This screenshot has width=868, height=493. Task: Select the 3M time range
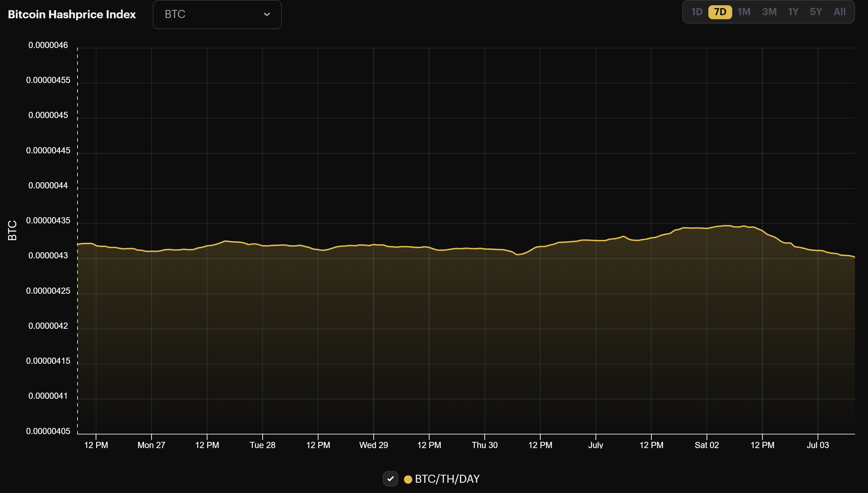click(x=769, y=12)
